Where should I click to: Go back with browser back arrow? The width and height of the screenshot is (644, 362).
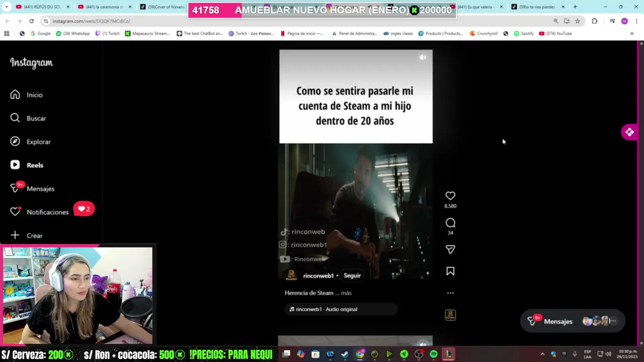(7, 21)
